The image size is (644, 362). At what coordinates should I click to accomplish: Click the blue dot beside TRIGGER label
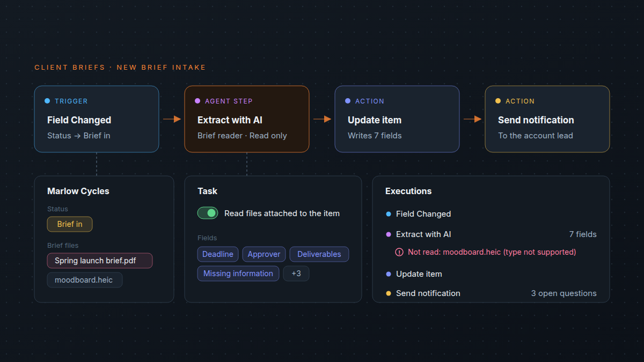click(47, 101)
